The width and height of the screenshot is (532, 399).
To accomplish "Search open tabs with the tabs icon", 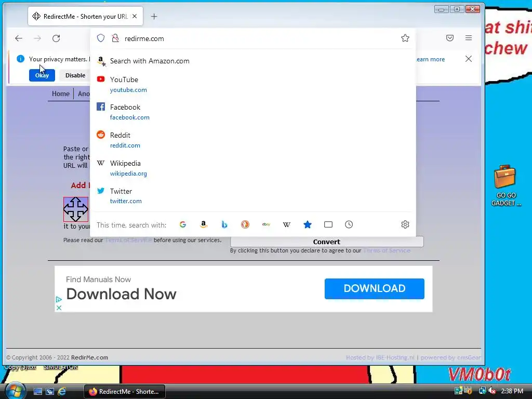I will (328, 224).
